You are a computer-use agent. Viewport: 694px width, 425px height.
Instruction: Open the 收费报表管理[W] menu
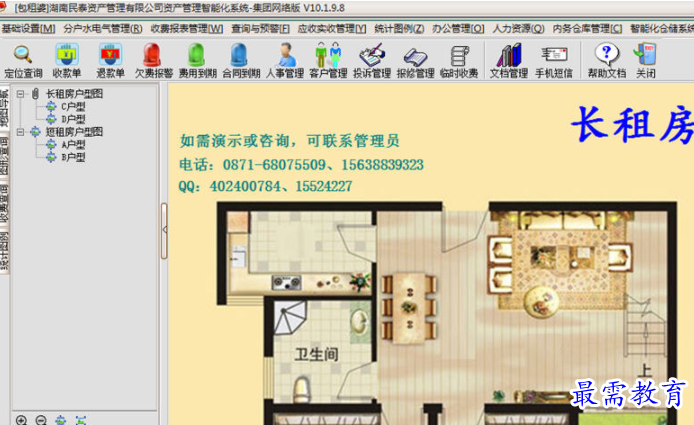187,29
